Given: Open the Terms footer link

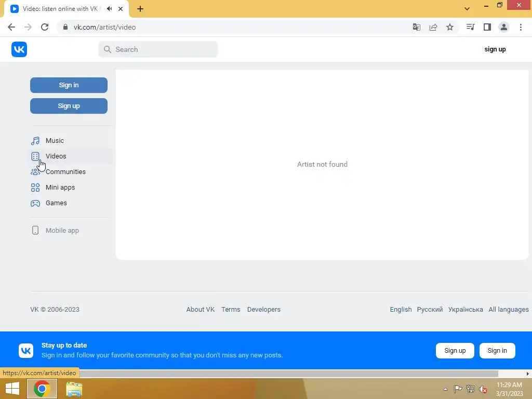Looking at the screenshot, I should (231, 310).
